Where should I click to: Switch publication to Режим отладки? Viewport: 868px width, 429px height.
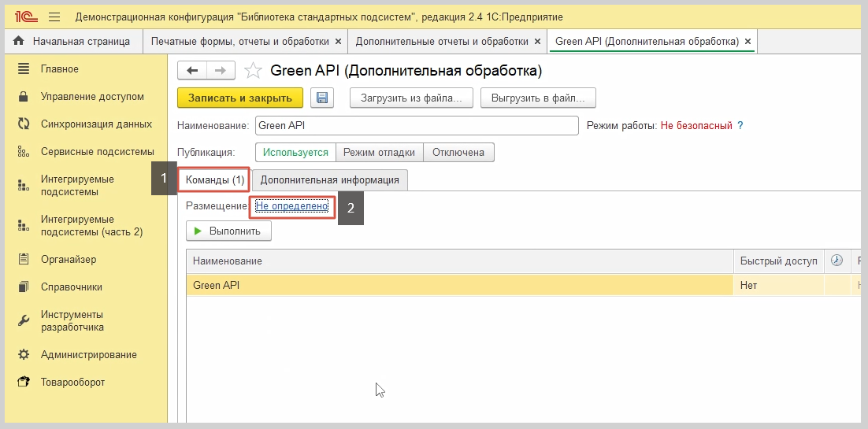tap(380, 152)
